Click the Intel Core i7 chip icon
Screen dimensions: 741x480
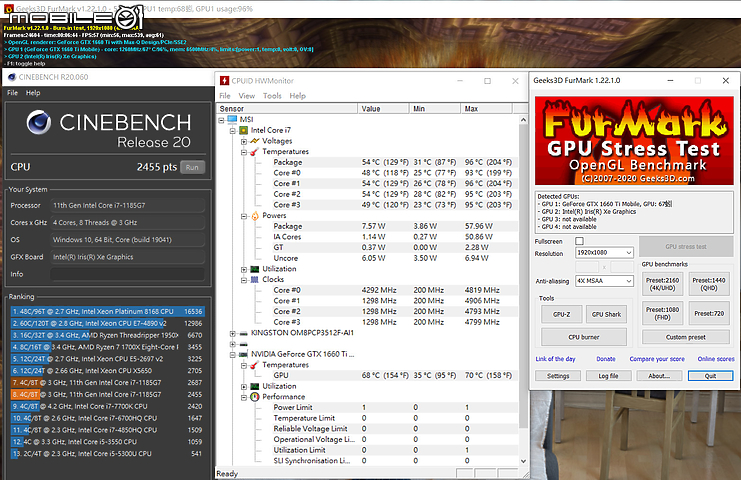point(243,130)
